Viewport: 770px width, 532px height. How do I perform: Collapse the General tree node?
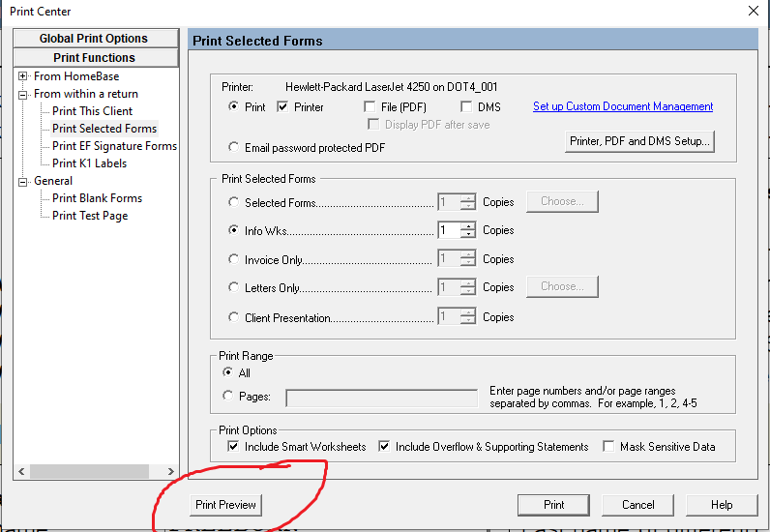coord(22,181)
